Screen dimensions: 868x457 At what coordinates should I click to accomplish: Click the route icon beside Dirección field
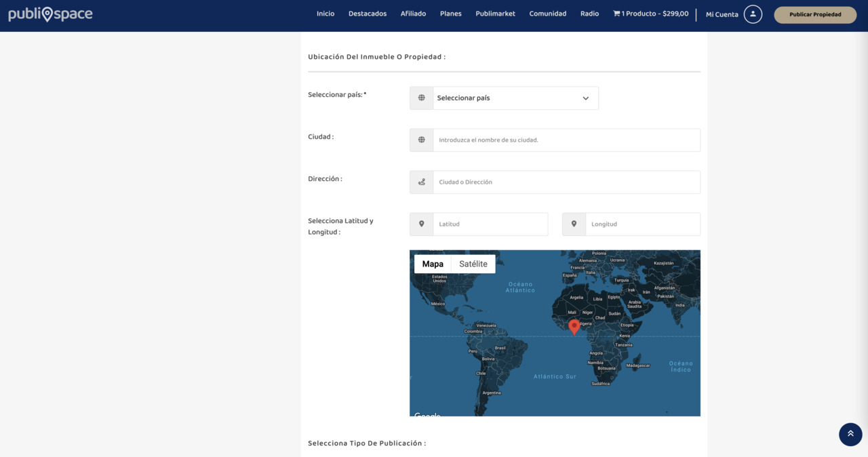[422, 182]
